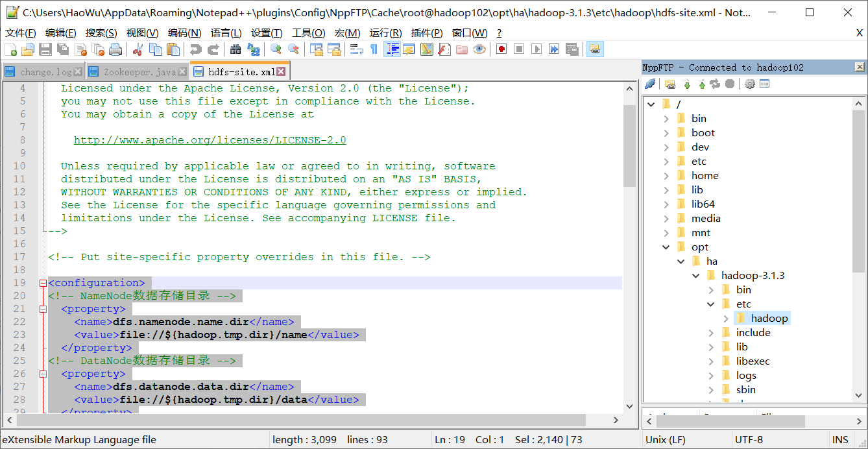This screenshot has height=449, width=868.
Task: Switch to the Zookeeper.java tab
Action: 139,72
